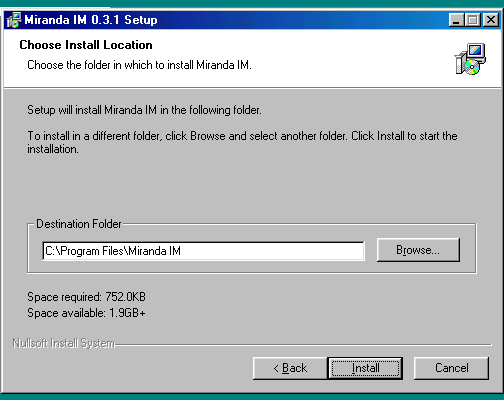The image size is (504, 400).
Task: Click the 'To install in a different folder' instructions
Action: coord(242,142)
